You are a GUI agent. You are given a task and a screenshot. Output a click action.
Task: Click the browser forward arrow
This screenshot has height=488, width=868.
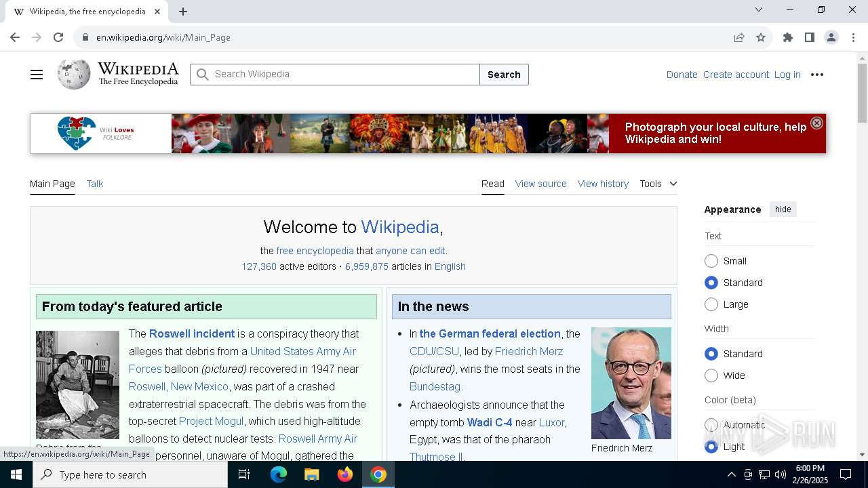(37, 37)
